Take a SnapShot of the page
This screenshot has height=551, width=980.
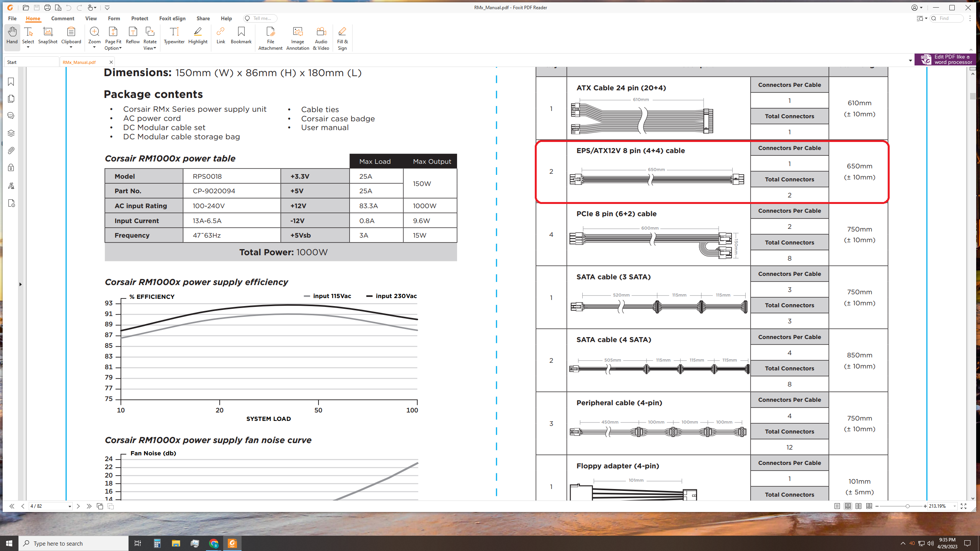(48, 36)
